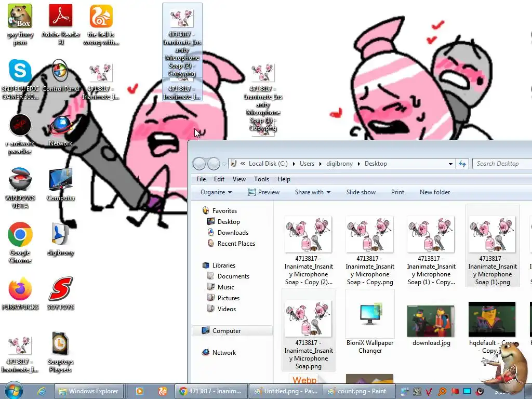The width and height of the screenshot is (532, 399).
Task: Click the red V system tray icon
Action: [x=429, y=392]
